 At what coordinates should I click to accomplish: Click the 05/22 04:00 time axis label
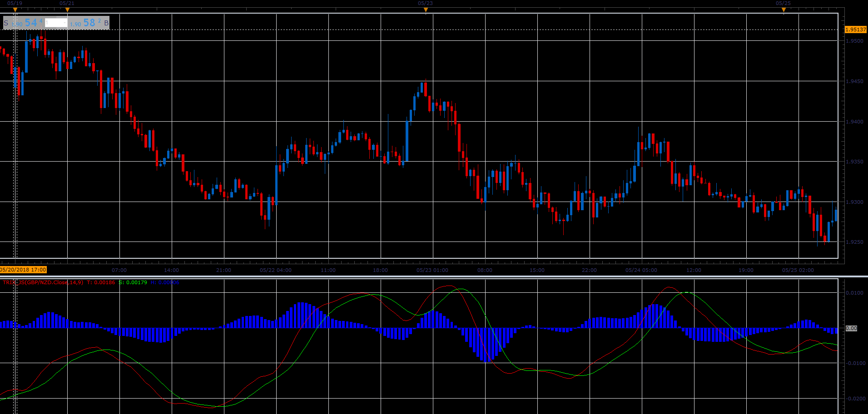pos(276,270)
